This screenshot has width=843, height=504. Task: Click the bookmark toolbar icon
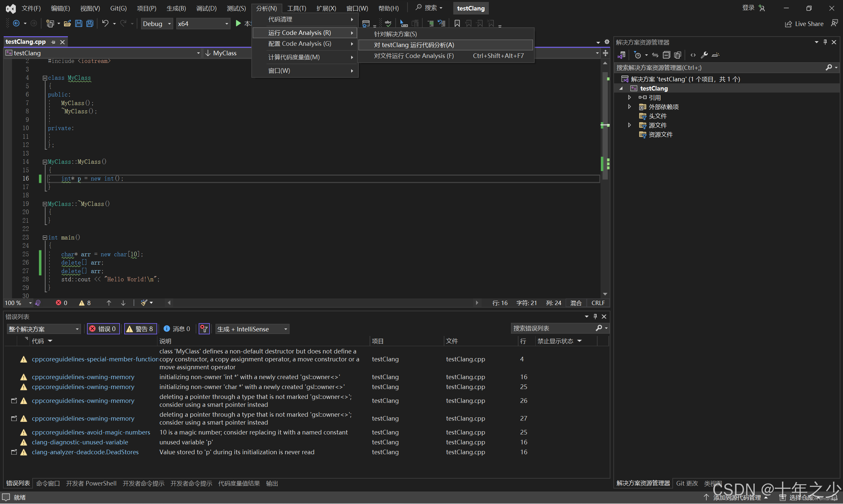(457, 23)
